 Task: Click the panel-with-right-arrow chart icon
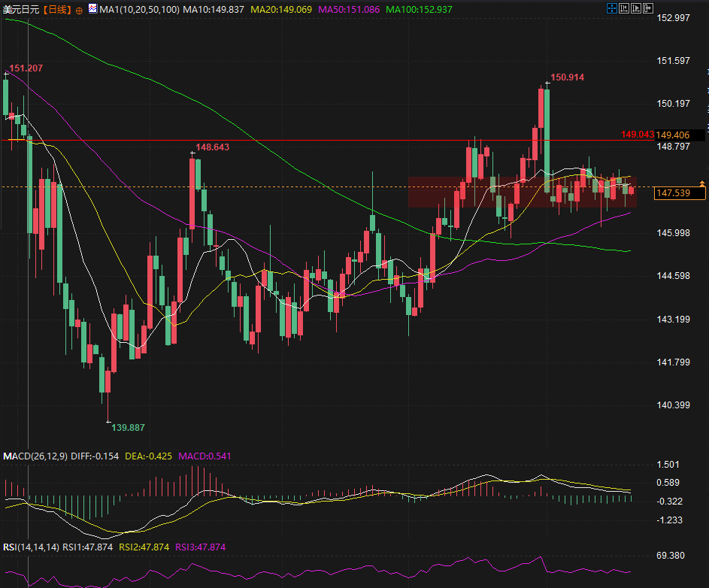click(648, 8)
